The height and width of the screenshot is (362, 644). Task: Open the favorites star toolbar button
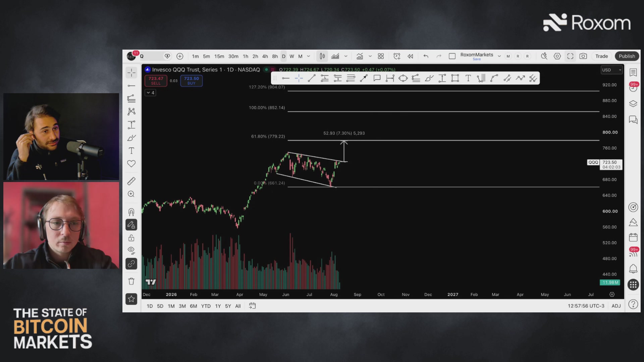pyautogui.click(x=131, y=299)
